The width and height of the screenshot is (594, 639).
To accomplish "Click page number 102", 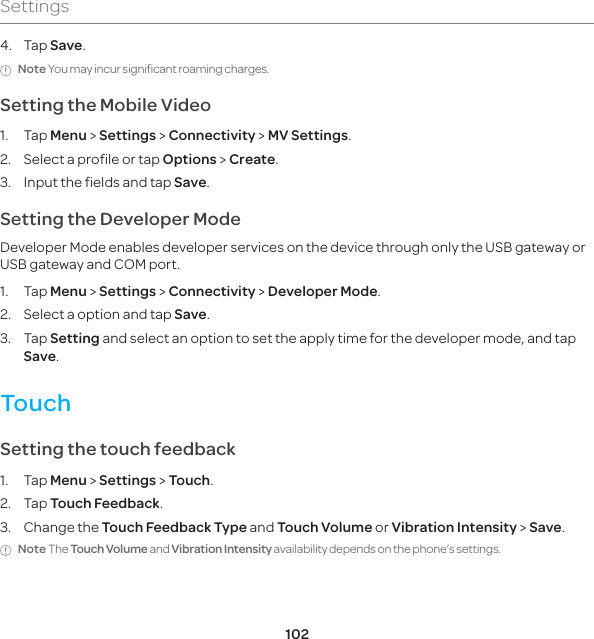I will point(297,633).
